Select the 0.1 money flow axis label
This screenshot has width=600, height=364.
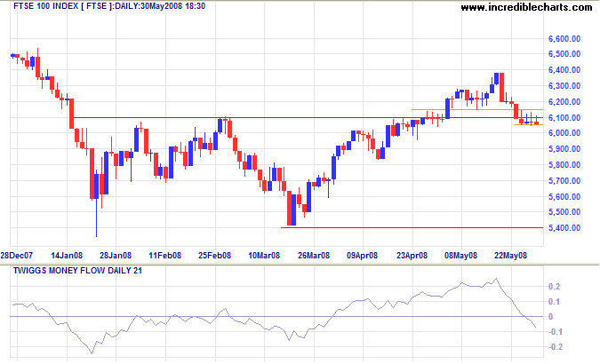[555, 302]
